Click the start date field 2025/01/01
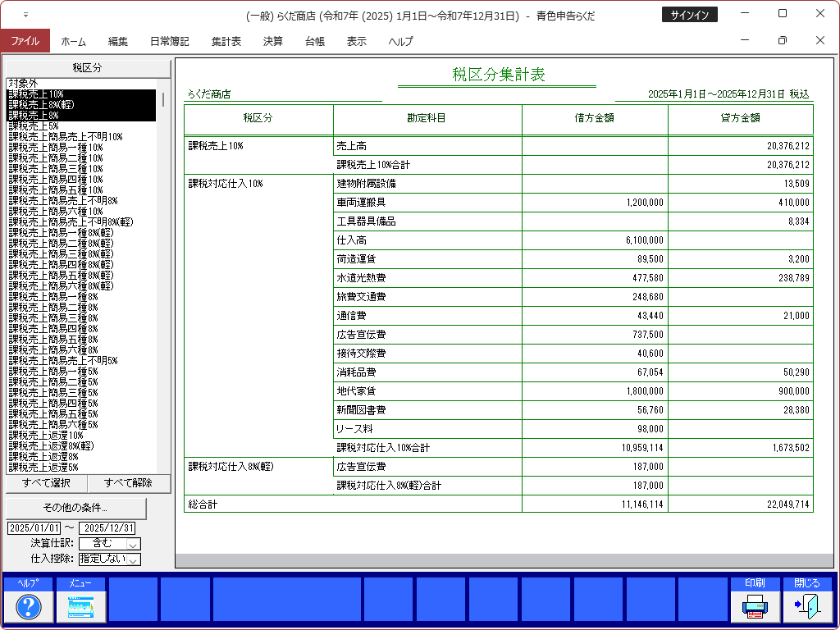Viewport: 840px width, 630px height. pyautogui.click(x=34, y=527)
